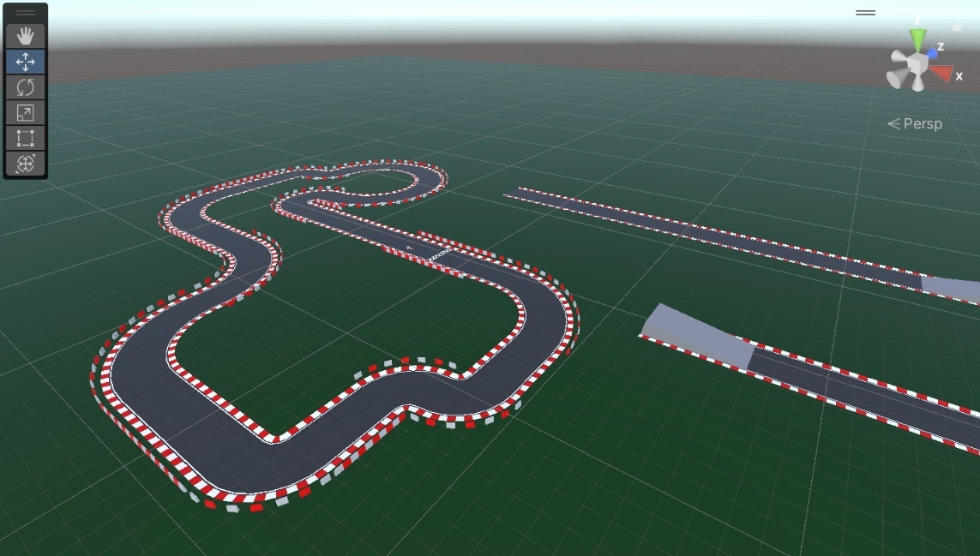Select the Rotate tool
Viewport: 980px width, 556px height.
click(x=26, y=87)
